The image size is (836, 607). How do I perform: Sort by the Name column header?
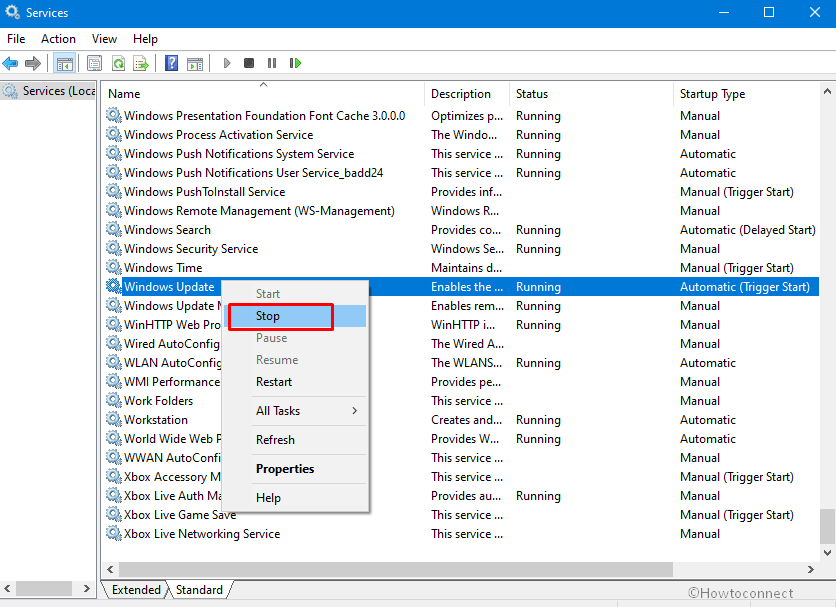click(263, 93)
